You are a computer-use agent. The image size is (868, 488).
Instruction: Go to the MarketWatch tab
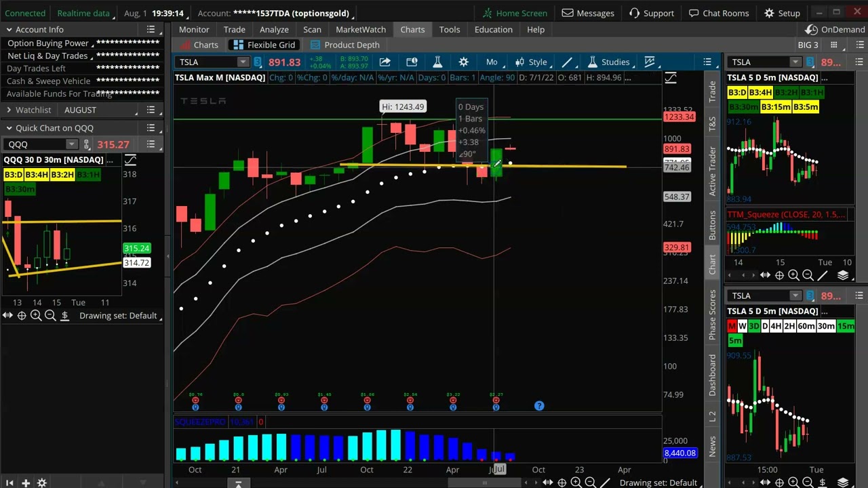coord(361,30)
